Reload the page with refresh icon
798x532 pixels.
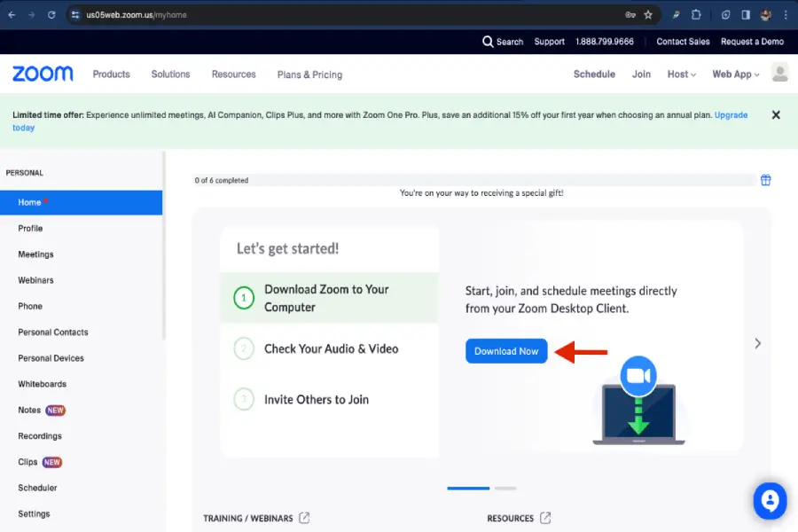[51, 15]
